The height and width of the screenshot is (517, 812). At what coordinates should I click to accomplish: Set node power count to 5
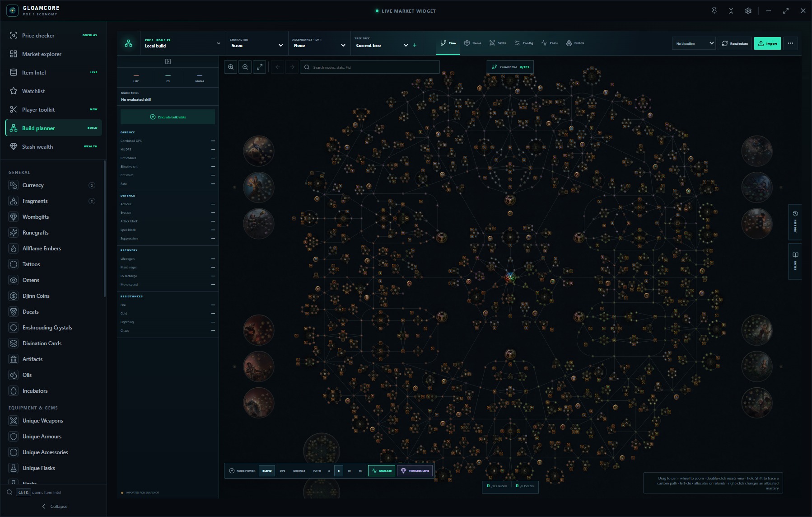click(339, 471)
